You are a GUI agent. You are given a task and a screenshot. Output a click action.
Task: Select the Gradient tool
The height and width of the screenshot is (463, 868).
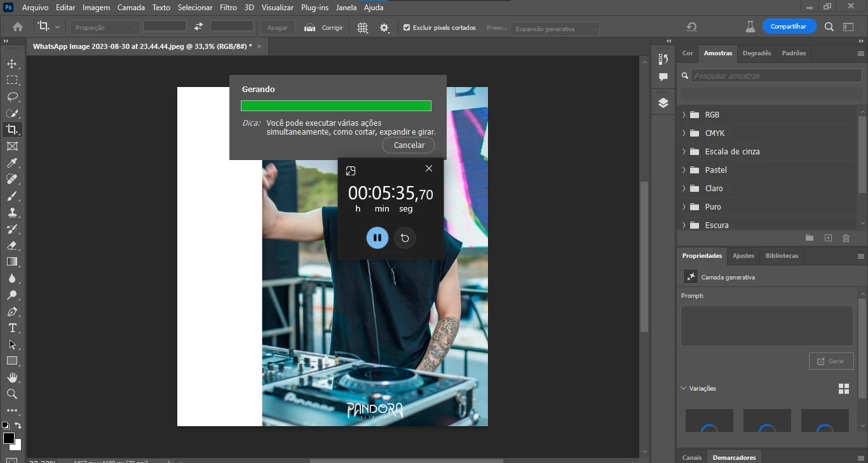tap(11, 262)
